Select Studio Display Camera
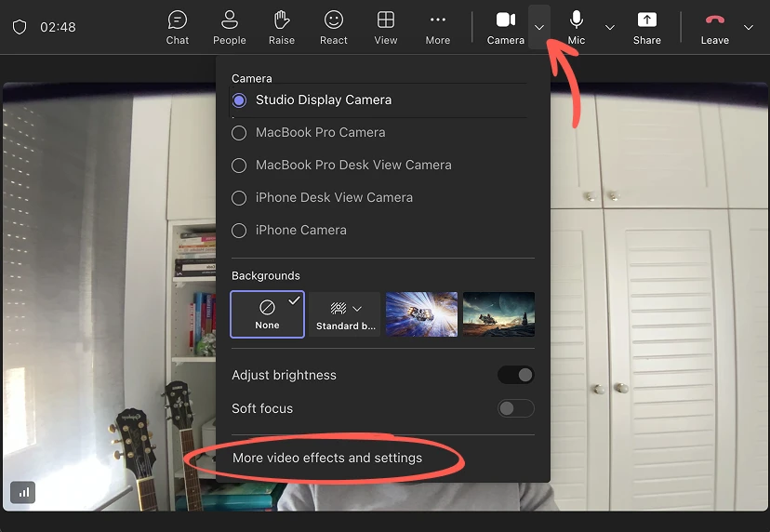Viewport: 770px width, 532px height. [378, 100]
